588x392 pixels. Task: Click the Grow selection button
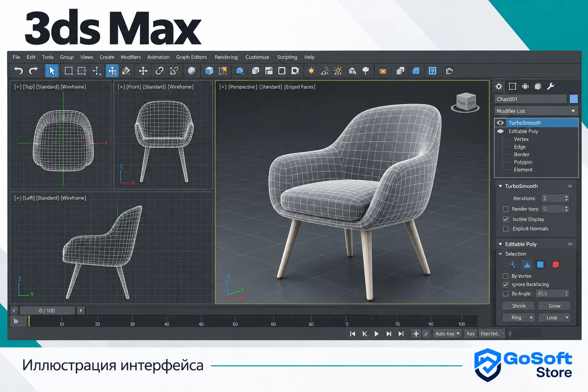pos(554,306)
